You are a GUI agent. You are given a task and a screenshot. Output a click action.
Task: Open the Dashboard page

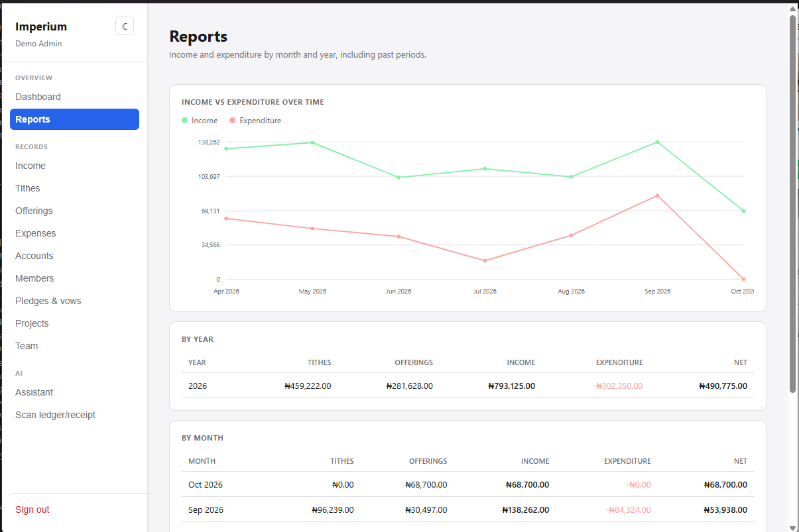click(74, 97)
